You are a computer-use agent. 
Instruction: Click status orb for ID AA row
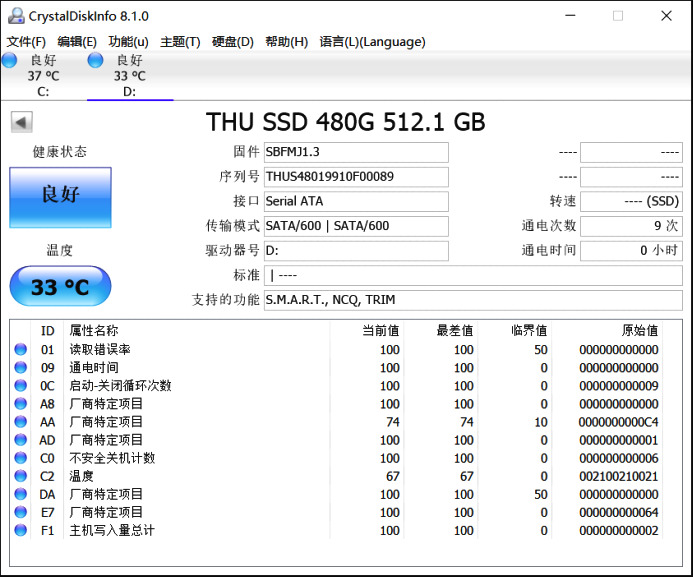[20, 422]
